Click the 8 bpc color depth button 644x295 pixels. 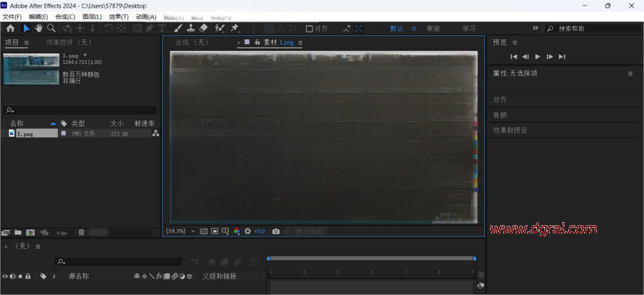[61, 232]
